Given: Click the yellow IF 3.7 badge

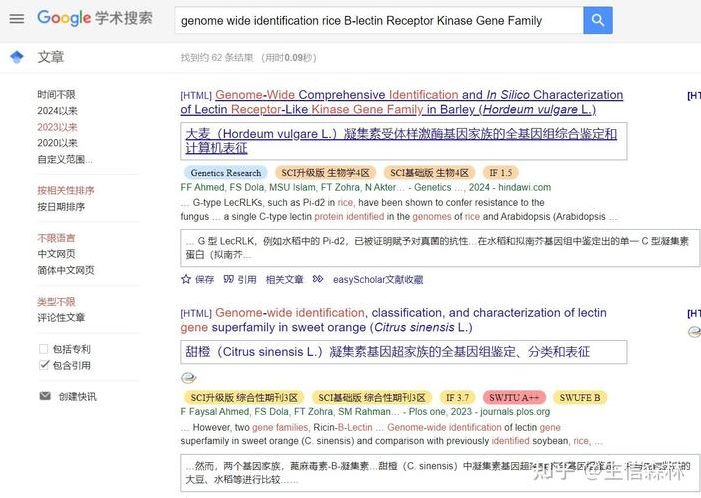Looking at the screenshot, I should (x=456, y=397).
